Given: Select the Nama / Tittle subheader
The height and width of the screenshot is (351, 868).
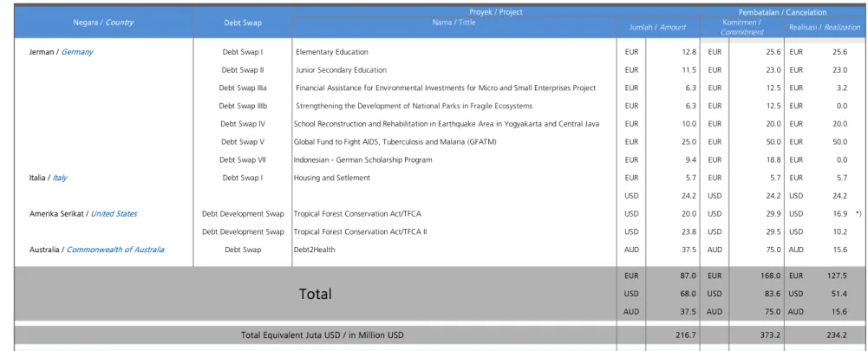Looking at the screenshot, I should coord(454,23).
